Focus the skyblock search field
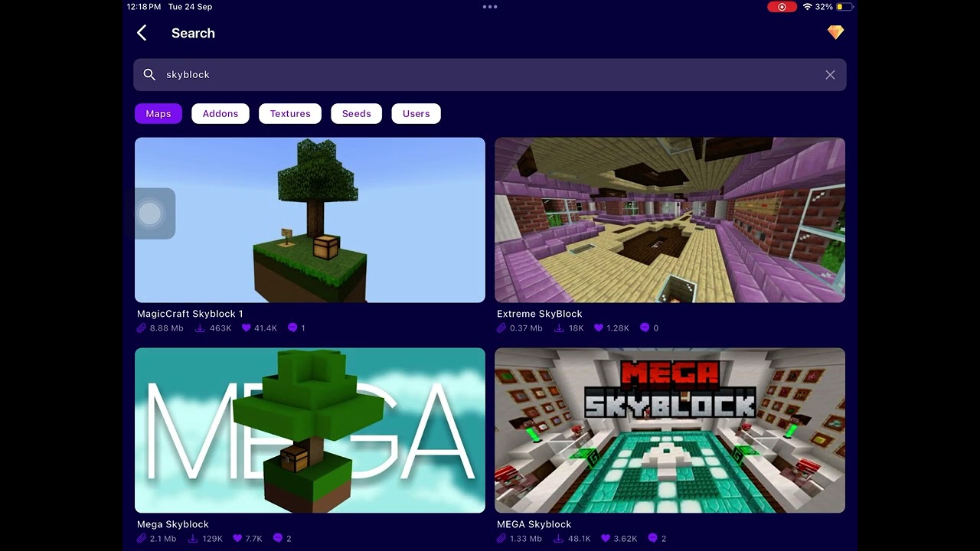Image resolution: width=980 pixels, height=551 pixels. (x=490, y=75)
